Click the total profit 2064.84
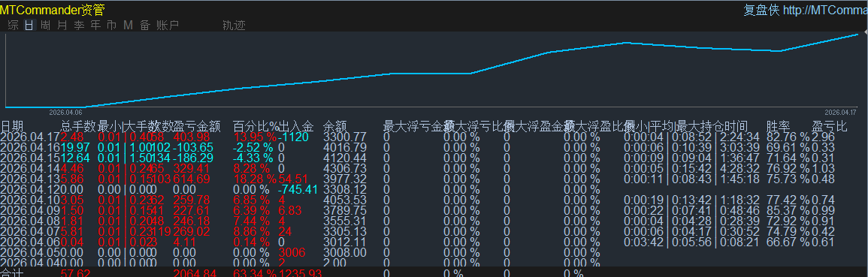The image size is (868, 277). tap(195, 273)
